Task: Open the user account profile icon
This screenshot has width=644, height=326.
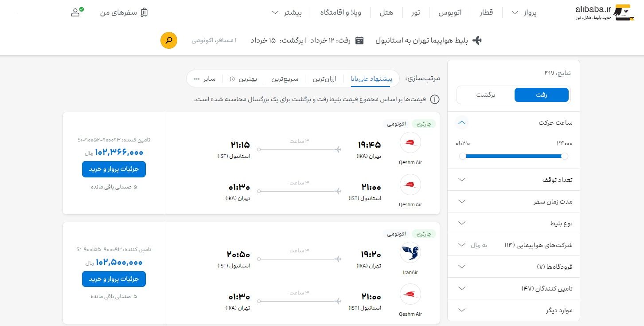Action: (x=77, y=12)
